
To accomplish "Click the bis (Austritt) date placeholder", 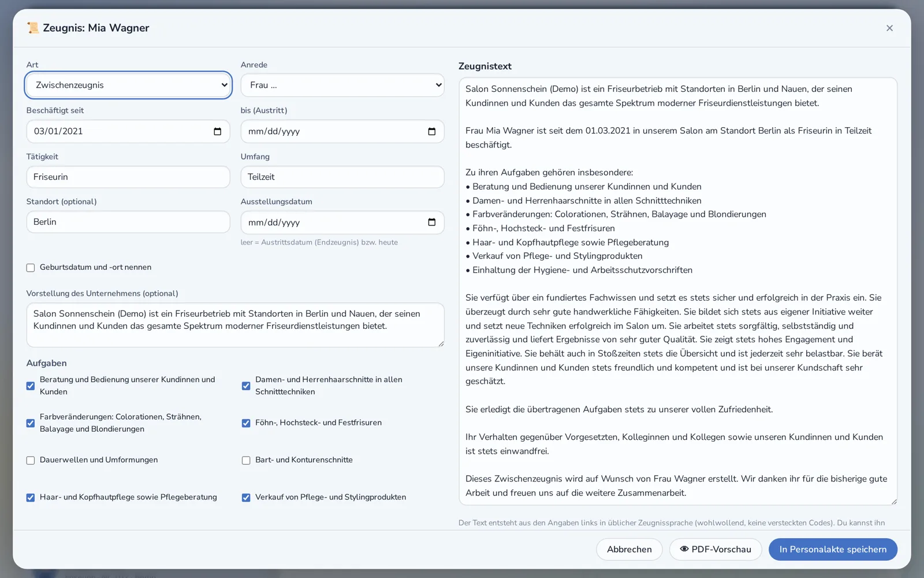I will [274, 131].
